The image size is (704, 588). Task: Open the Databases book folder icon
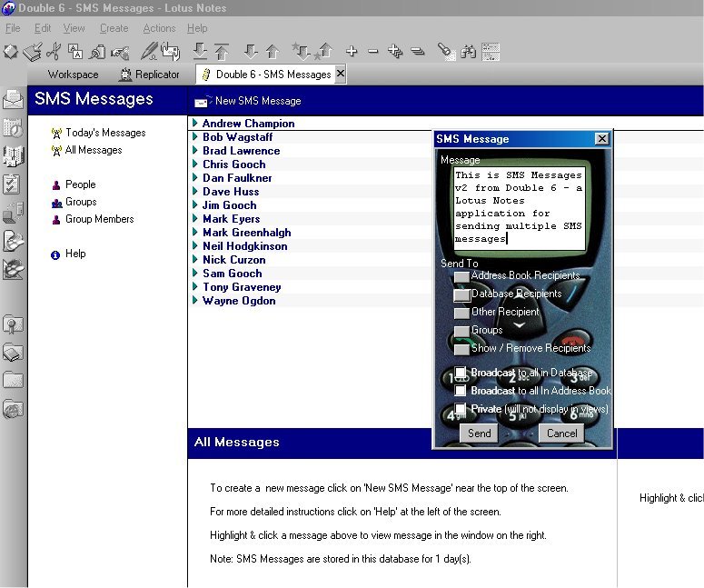(13, 353)
